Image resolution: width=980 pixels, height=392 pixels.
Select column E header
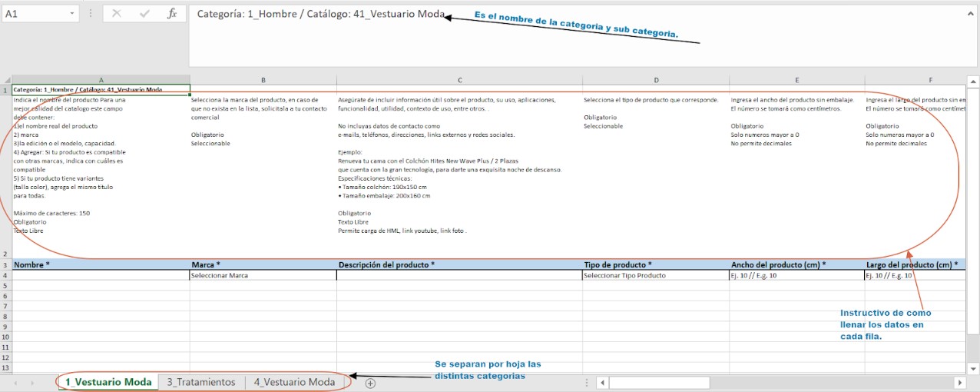pos(797,80)
